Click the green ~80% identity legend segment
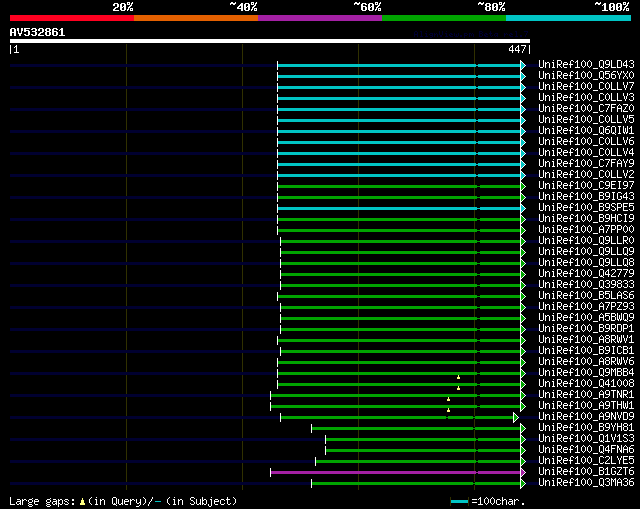Image resolution: width=640 pixels, height=509 pixels. coord(444,18)
